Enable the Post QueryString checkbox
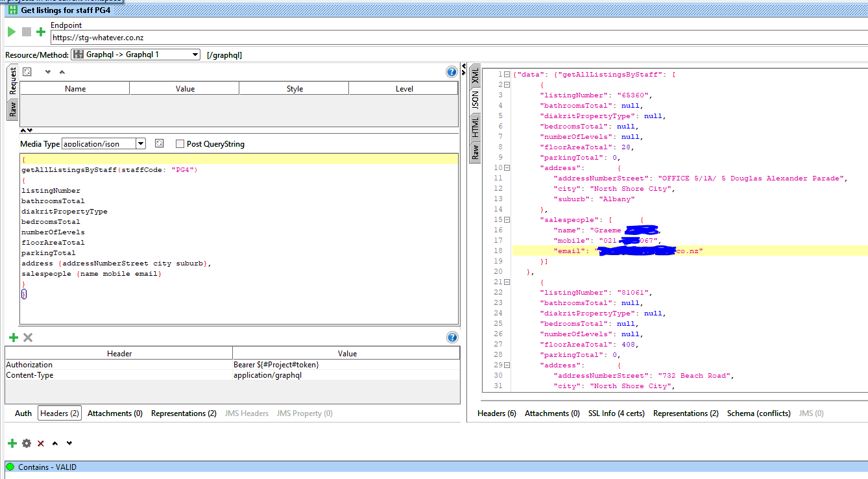Viewport: 868px width, 479px height. coord(180,144)
